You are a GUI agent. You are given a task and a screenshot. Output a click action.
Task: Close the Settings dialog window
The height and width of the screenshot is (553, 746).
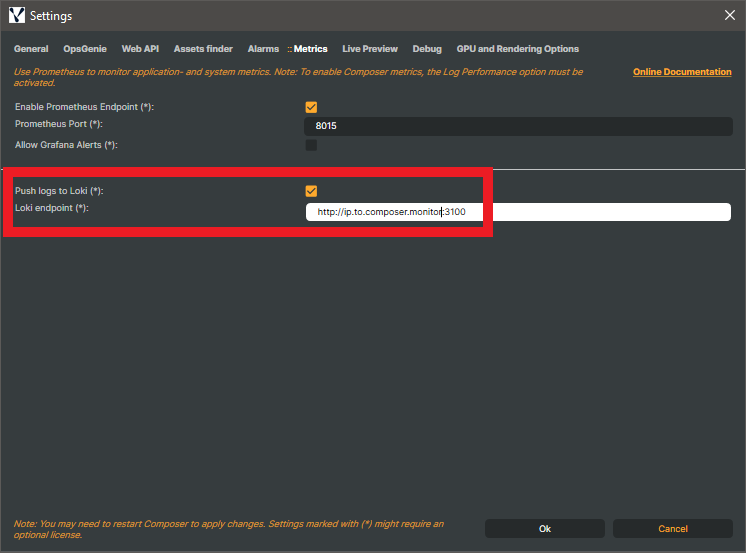729,15
